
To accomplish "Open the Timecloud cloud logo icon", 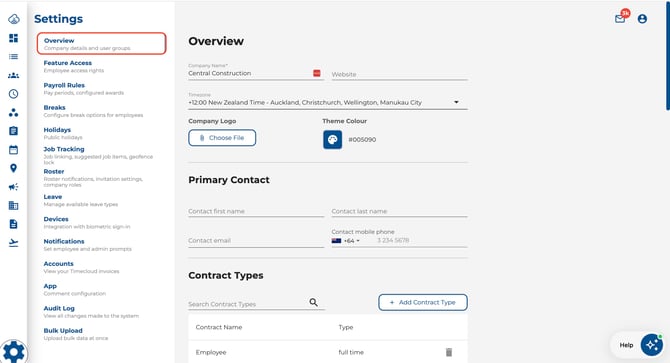I will [14, 19].
